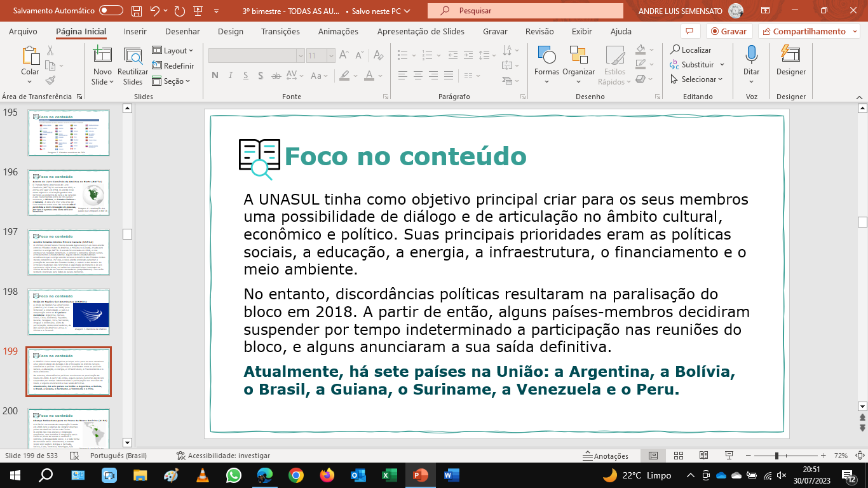Switch to normal view icon in status bar
Screen dimensions: 868x488
point(653,456)
